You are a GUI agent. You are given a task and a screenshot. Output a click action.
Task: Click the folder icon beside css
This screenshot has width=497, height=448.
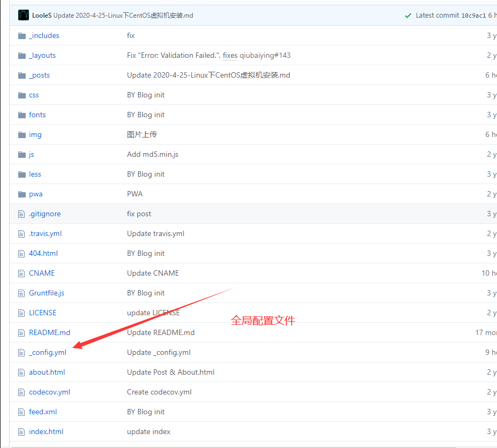click(x=22, y=95)
